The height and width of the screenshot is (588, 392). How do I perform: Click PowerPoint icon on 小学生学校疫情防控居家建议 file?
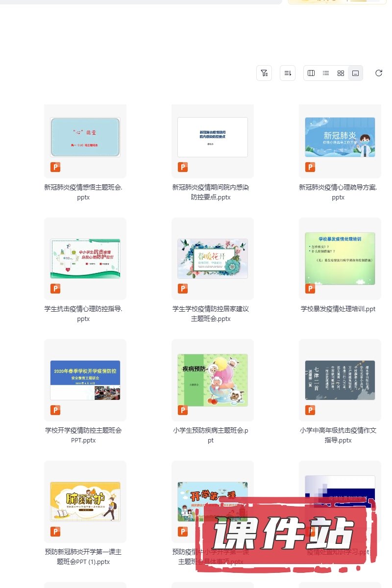pyautogui.click(x=183, y=289)
